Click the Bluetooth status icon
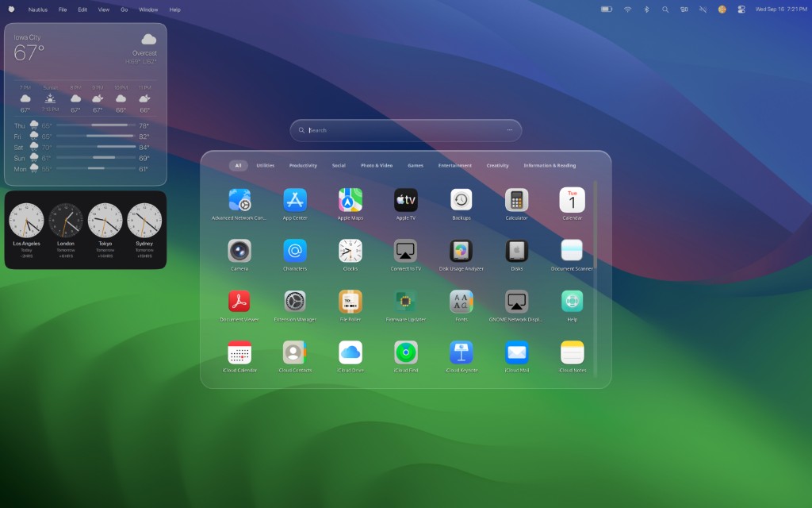This screenshot has height=508, width=812. point(646,10)
